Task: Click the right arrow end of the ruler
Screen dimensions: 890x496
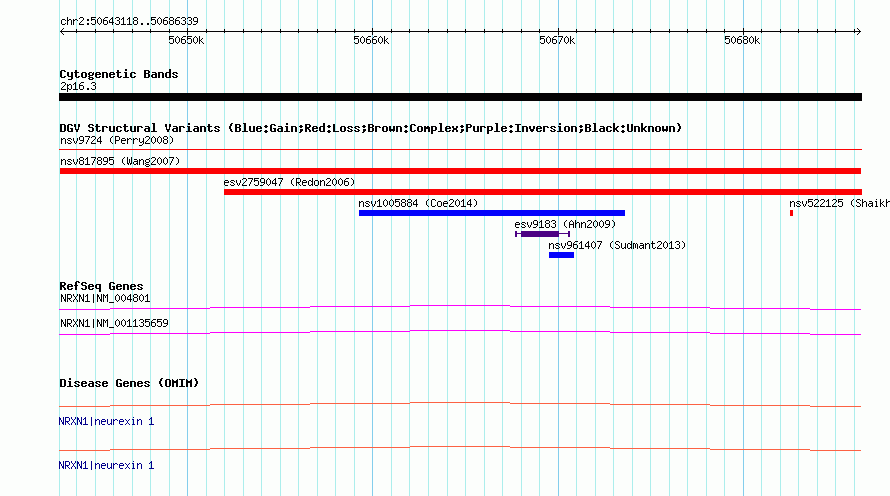Action: coord(858,31)
